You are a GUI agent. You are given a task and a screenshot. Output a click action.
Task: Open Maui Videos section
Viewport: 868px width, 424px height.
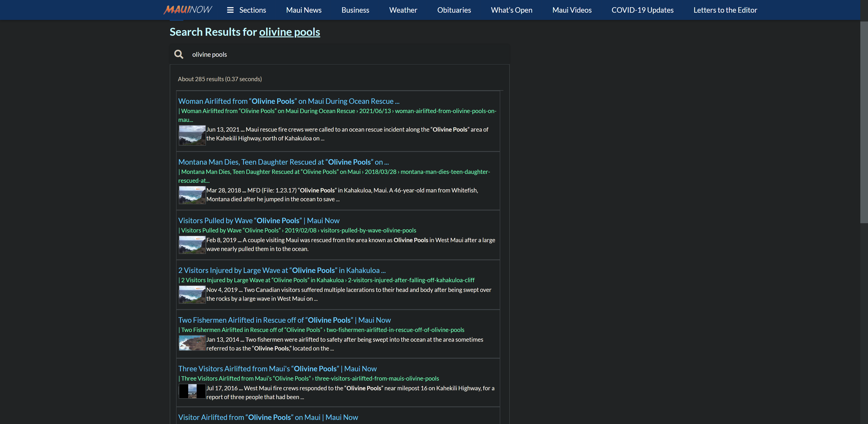click(x=572, y=10)
